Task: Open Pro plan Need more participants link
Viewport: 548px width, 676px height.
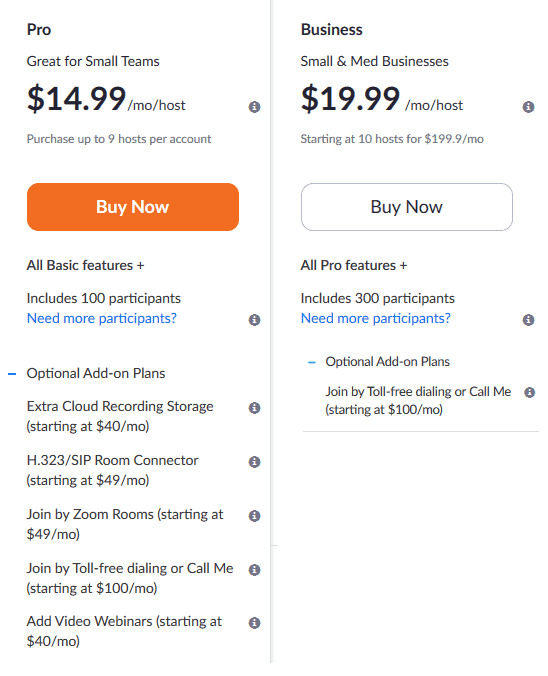Action: click(102, 318)
